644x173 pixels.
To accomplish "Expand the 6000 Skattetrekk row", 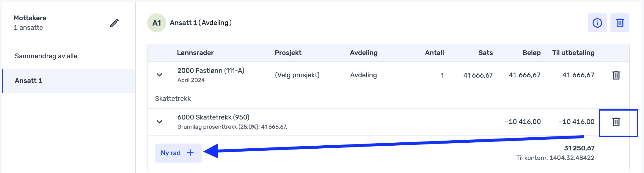I will click(x=159, y=122).
